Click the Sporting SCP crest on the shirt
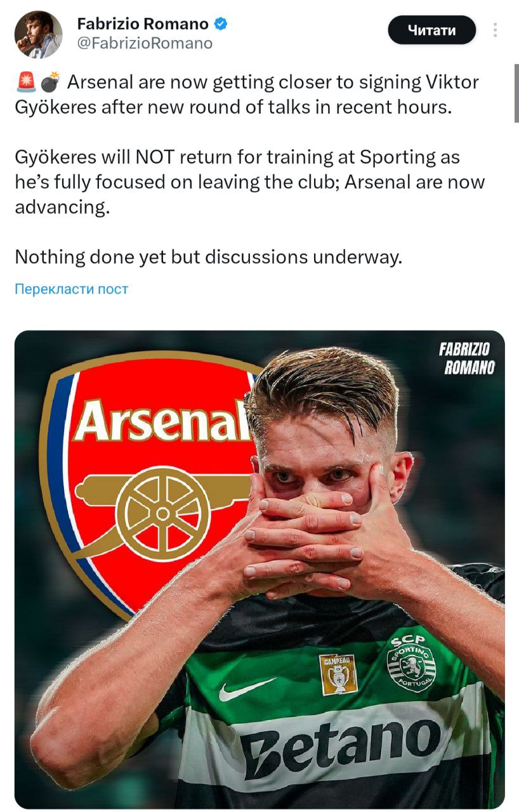The height and width of the screenshot is (812, 519). tap(412, 663)
